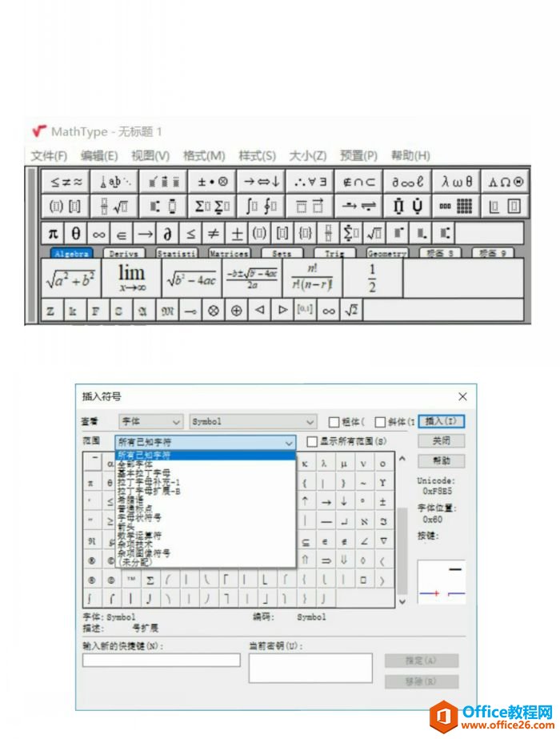Open the miscellaneous symbols palette (∂∞ℓ)

tap(407, 182)
